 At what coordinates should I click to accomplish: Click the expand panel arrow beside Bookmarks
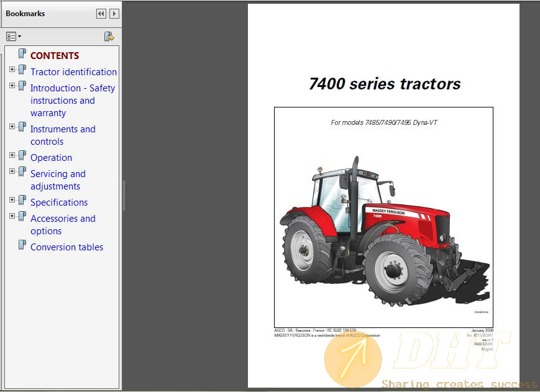pos(114,14)
